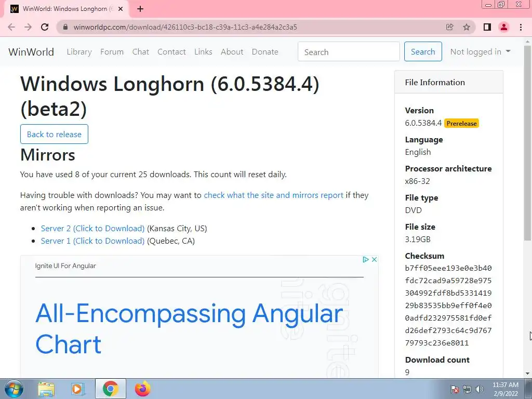Viewport: 532px width, 399px height.
Task: Click the page vertical scrollbar thumb
Action: pos(528,142)
